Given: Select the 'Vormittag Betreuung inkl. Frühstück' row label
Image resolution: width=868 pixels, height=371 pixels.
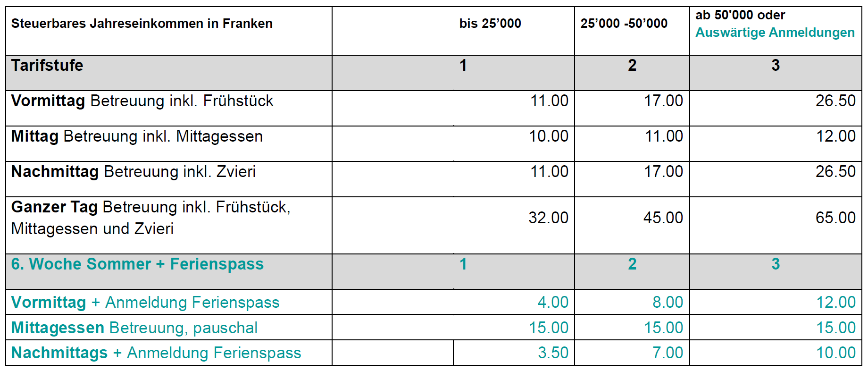Looking at the screenshot, I should tap(142, 101).
